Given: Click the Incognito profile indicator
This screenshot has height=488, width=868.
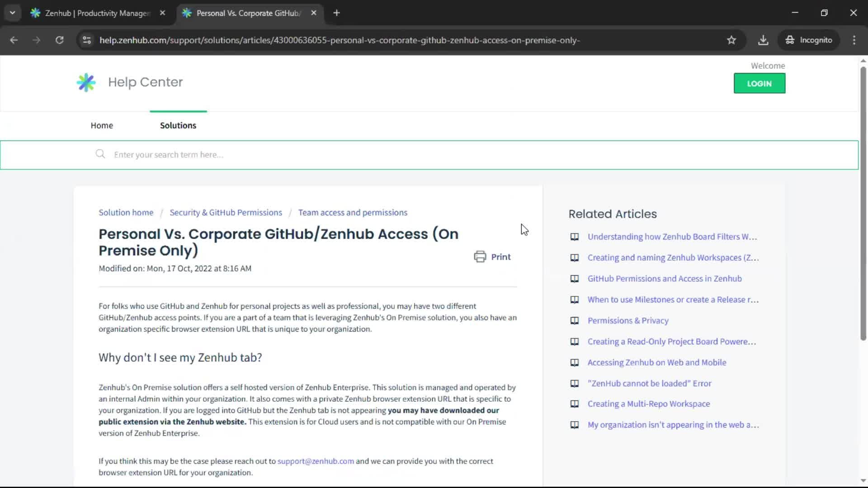Looking at the screenshot, I should pyautogui.click(x=809, y=40).
